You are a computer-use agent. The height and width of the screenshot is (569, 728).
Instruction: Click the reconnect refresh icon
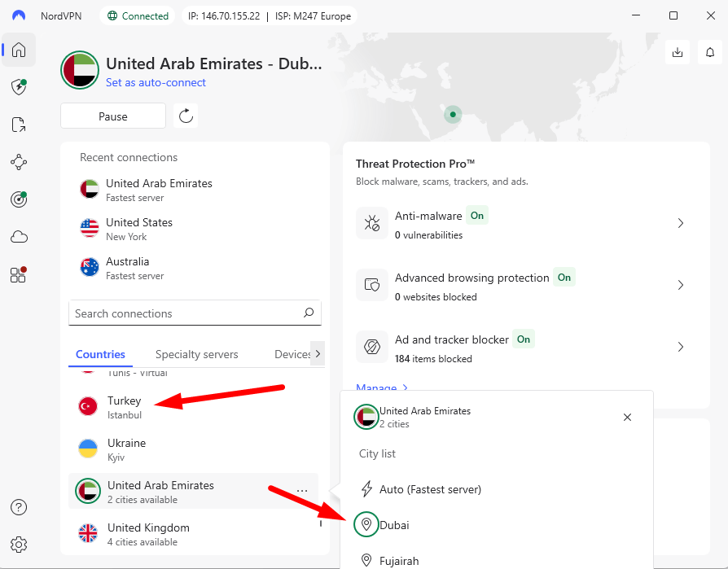(186, 116)
